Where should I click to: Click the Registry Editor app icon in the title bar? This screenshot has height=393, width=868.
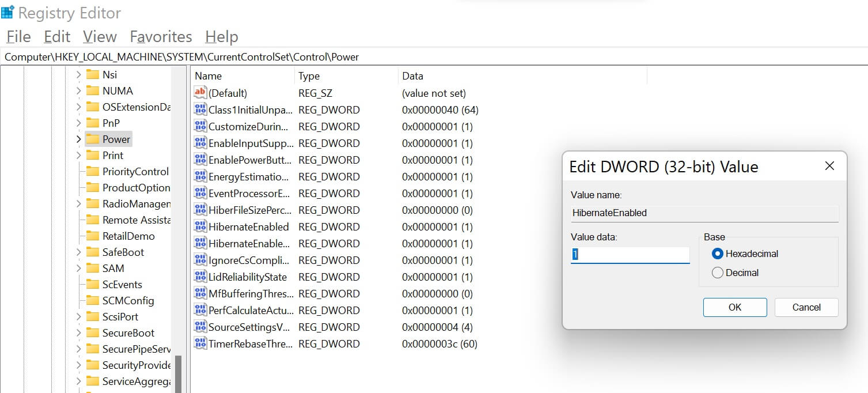point(7,12)
